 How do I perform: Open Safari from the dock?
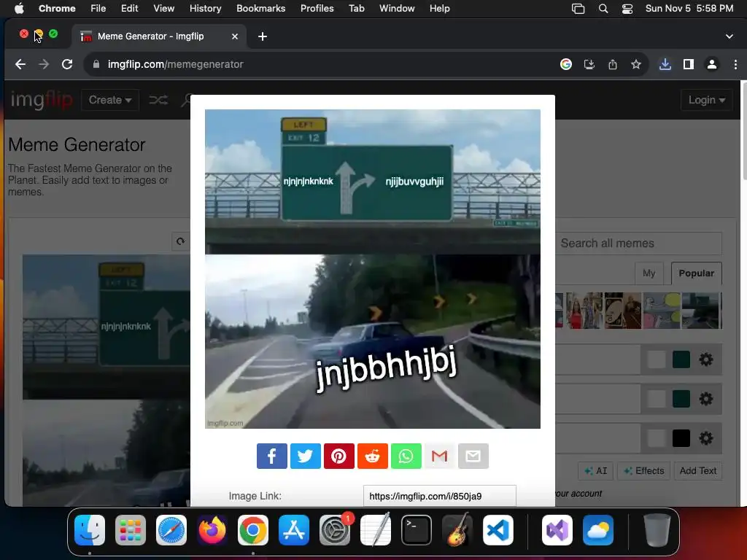pyautogui.click(x=171, y=530)
